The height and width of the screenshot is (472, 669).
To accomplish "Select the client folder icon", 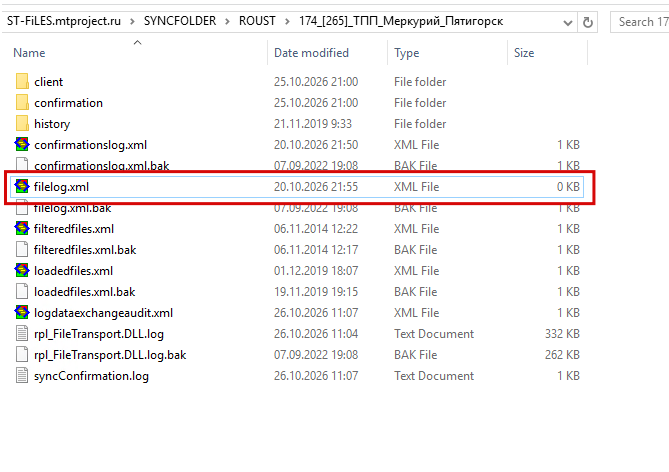I will click(x=22, y=82).
